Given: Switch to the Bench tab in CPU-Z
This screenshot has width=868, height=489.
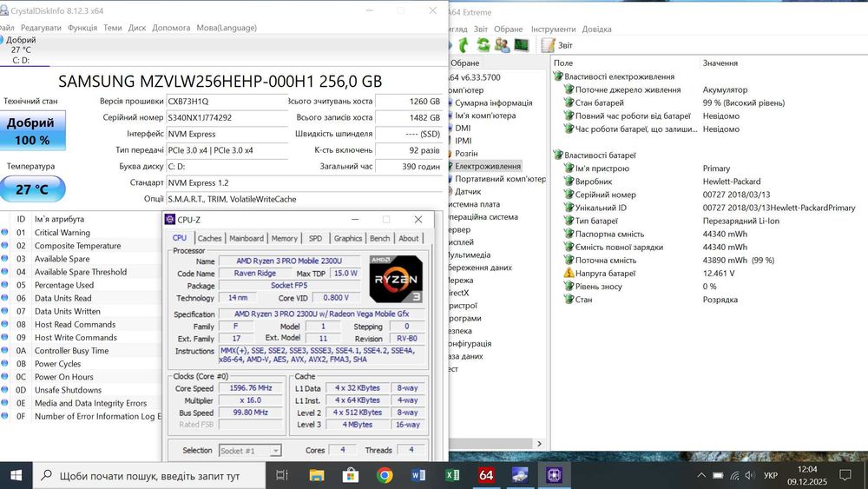Looking at the screenshot, I should pos(380,238).
